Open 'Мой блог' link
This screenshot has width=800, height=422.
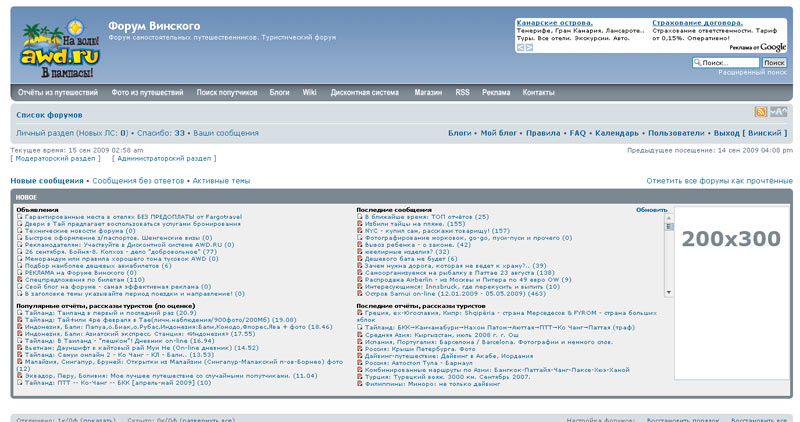tap(498, 133)
